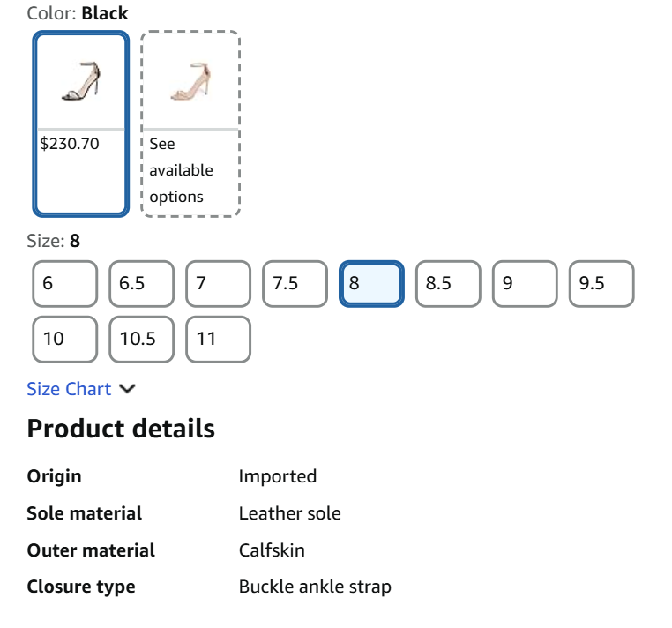Open the Size Chart link
The image size is (672, 628).
coord(69,389)
